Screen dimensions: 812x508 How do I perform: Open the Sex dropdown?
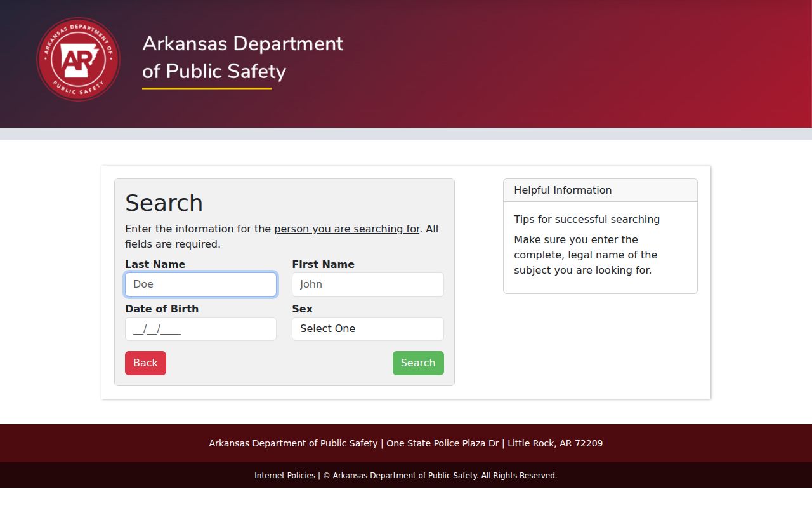click(x=368, y=329)
